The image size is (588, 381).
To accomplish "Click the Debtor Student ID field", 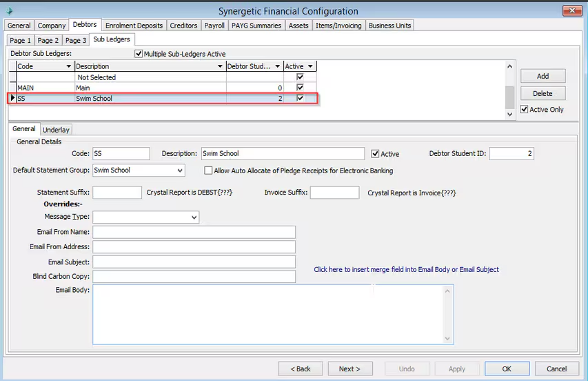I will pos(511,153).
